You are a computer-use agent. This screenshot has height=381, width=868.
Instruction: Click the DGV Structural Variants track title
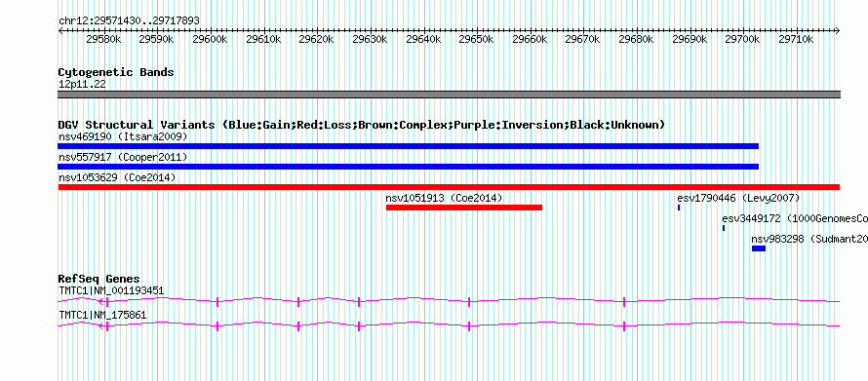[361, 125]
